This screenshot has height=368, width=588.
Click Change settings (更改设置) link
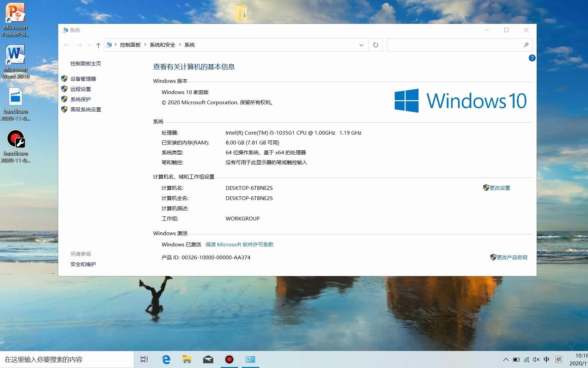click(500, 188)
